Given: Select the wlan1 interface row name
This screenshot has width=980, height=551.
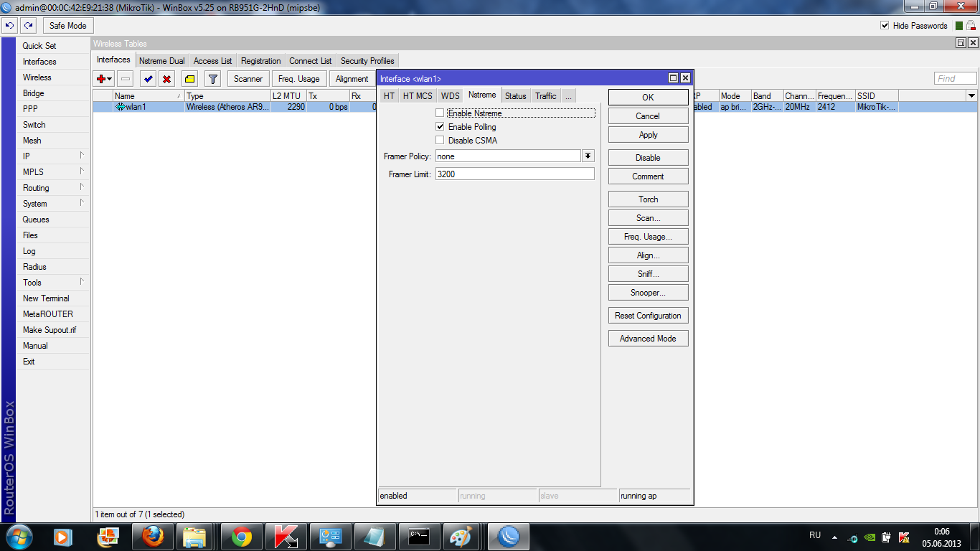Looking at the screenshot, I should pyautogui.click(x=136, y=107).
